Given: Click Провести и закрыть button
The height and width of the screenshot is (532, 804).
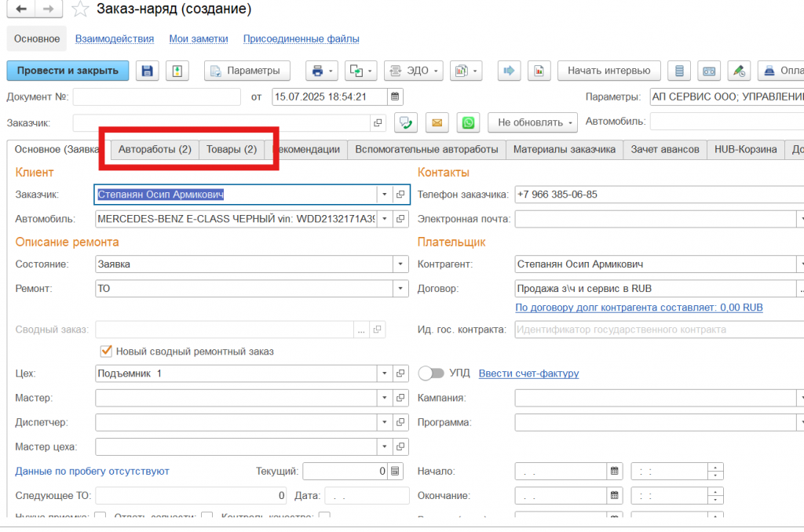Looking at the screenshot, I should (68, 71).
